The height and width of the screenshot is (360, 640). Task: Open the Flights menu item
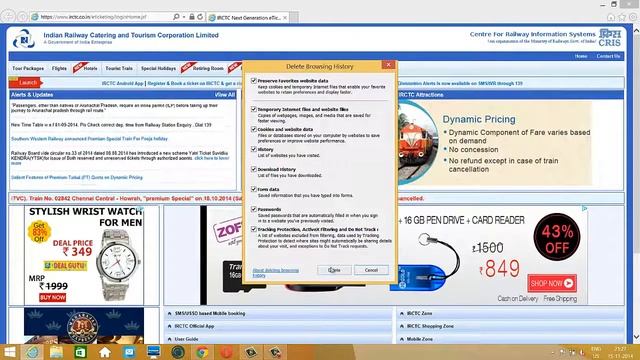[59, 69]
